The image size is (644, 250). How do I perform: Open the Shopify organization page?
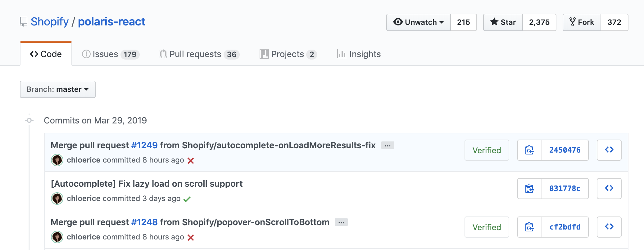click(50, 21)
